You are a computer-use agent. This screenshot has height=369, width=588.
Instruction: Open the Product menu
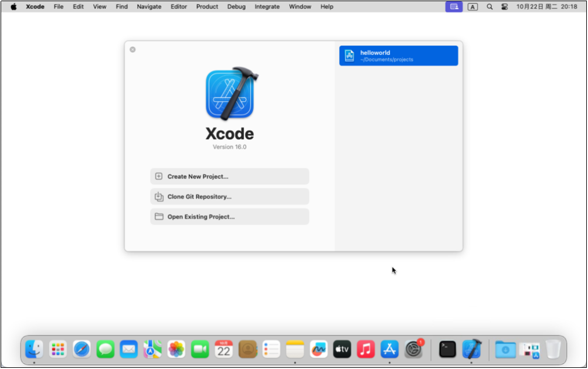click(207, 7)
